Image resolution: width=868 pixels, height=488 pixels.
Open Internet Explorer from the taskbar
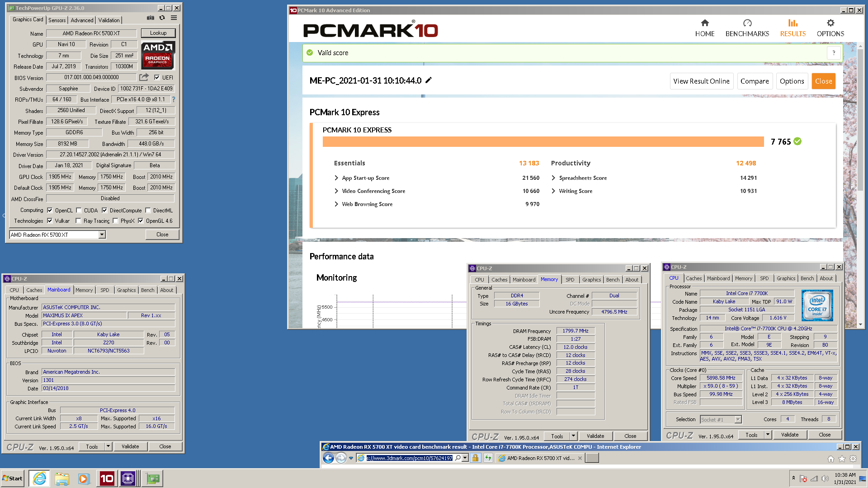[x=40, y=479]
